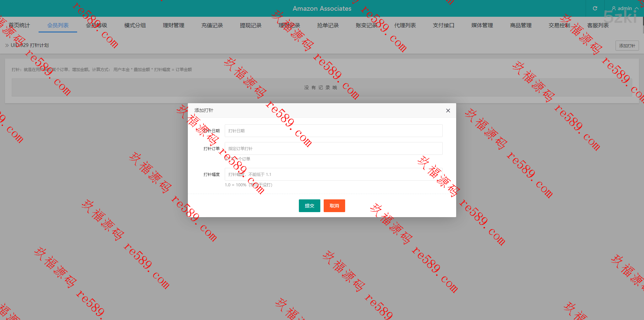644x320 pixels.
Task: Focus the 打针订单 input field
Action: [x=333, y=148]
